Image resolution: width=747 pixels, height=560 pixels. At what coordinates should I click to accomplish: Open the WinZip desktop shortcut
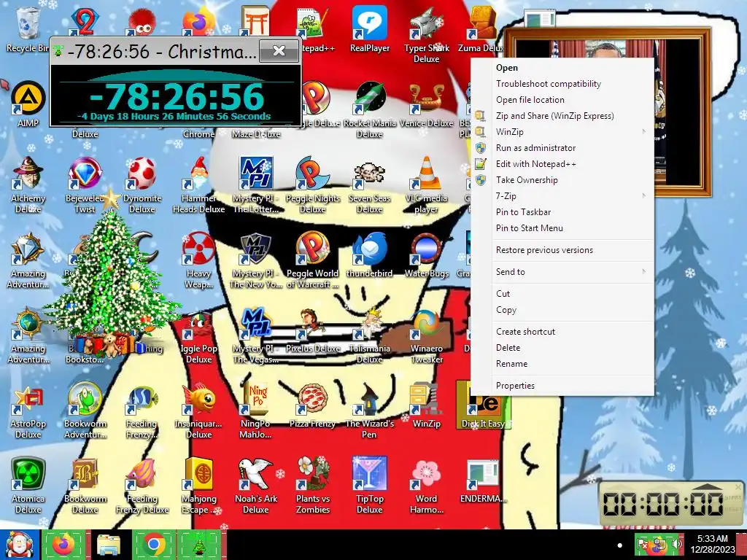[426, 405]
